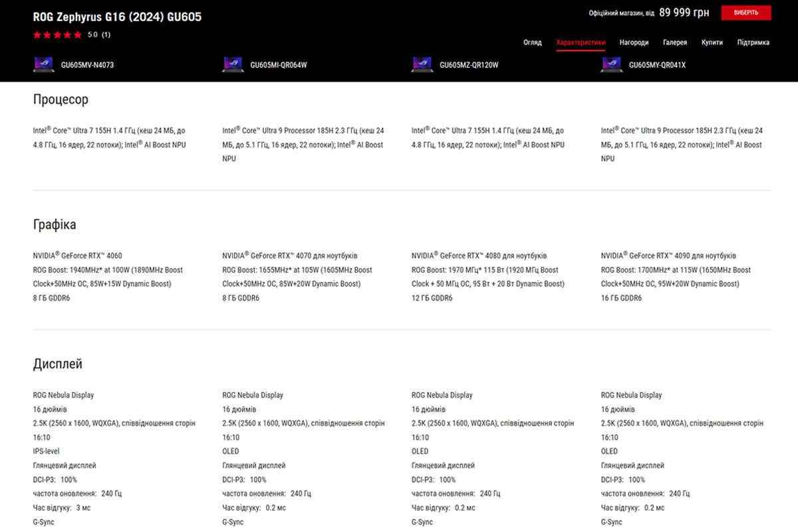Select the Характеристики tab

point(581,43)
